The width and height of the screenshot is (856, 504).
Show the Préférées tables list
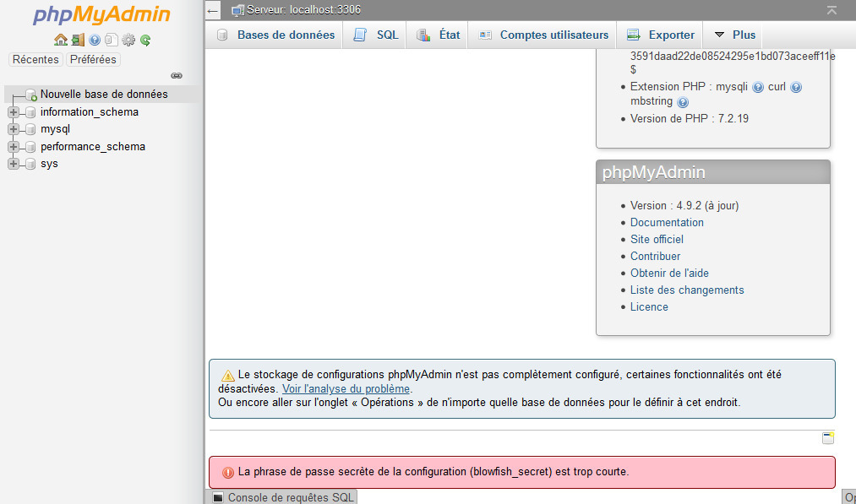(93, 59)
